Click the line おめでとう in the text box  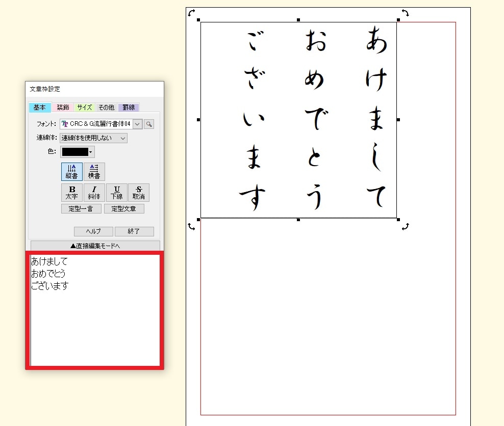click(48, 274)
